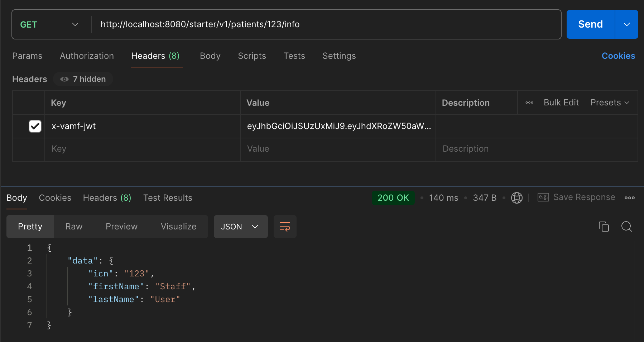Show the 7 hidden headers

click(83, 79)
